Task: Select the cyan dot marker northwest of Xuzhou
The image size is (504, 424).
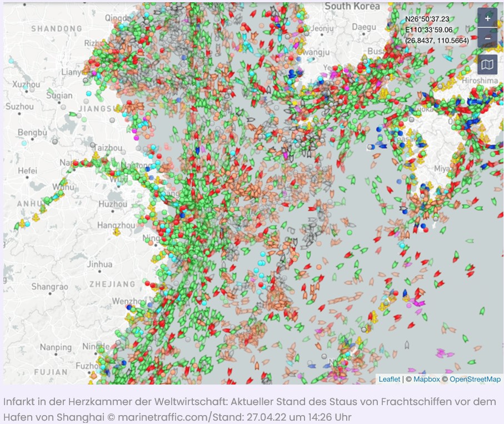Action: click(x=11, y=61)
